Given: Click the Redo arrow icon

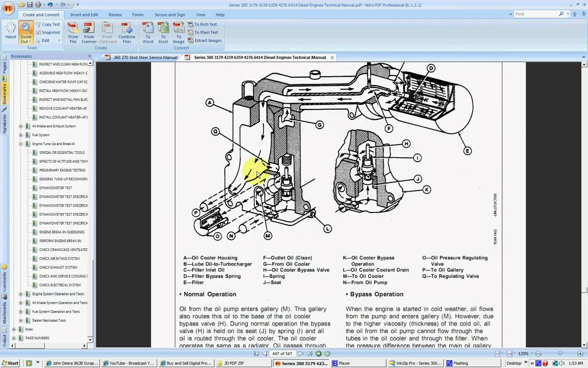Looking at the screenshot, I should pos(63,5).
